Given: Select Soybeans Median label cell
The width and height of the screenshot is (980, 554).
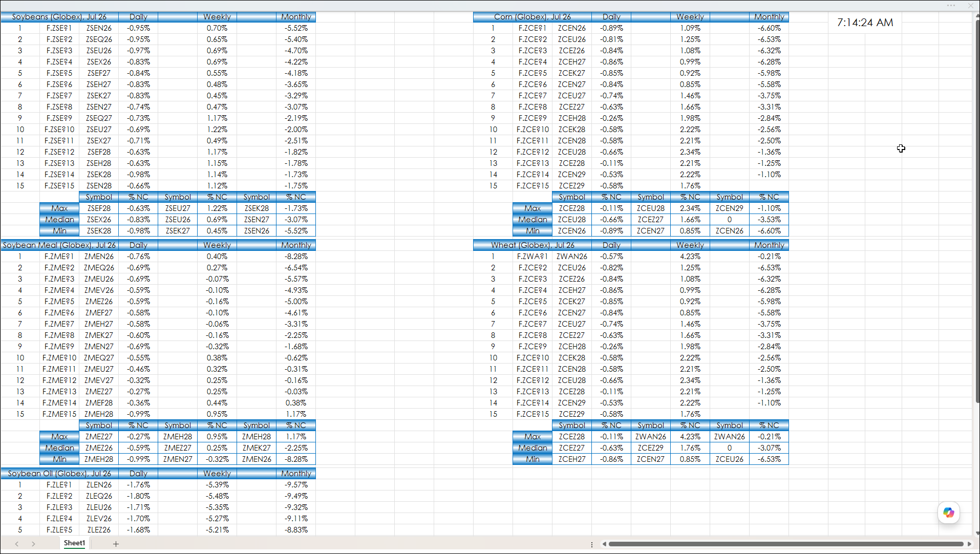Looking at the screenshot, I should point(59,220).
